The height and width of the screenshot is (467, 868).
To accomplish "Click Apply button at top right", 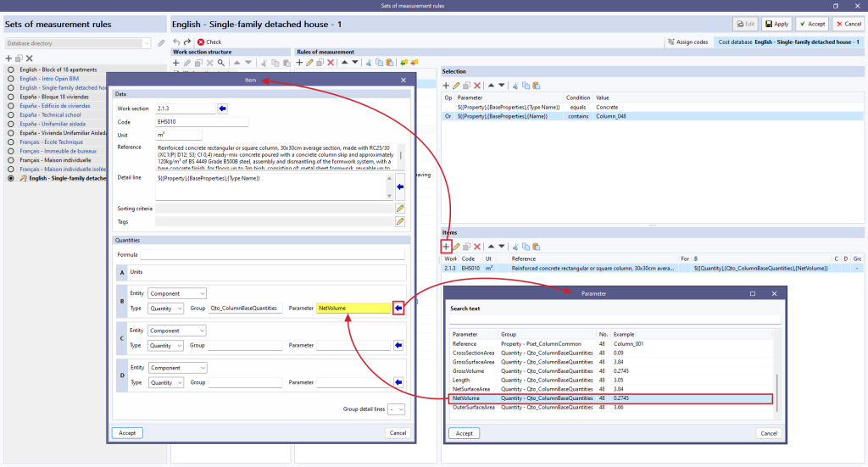I will pos(776,24).
